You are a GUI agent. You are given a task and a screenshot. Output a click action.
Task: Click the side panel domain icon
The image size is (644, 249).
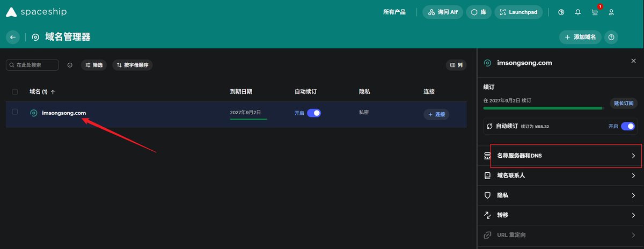point(487,63)
